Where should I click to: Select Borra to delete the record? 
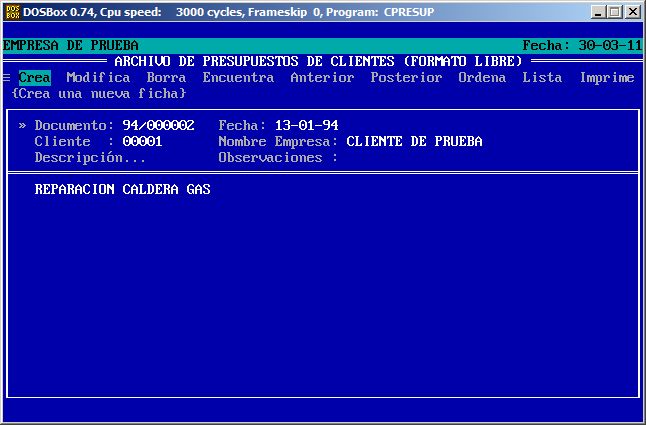coord(166,78)
